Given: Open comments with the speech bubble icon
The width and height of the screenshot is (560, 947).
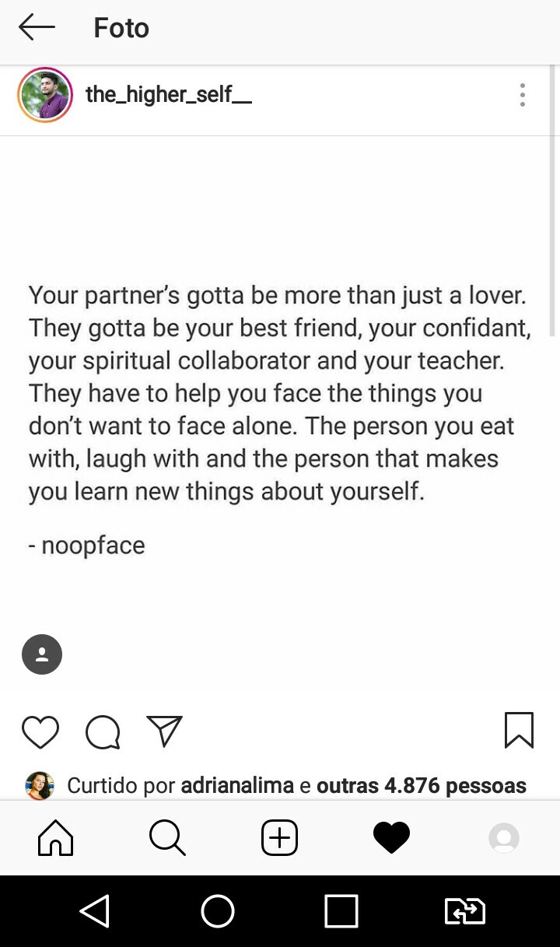Looking at the screenshot, I should 103,731.
